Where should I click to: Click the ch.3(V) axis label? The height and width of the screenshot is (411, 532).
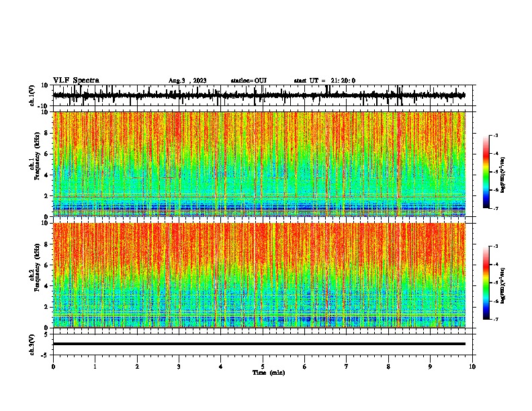[x=32, y=345]
